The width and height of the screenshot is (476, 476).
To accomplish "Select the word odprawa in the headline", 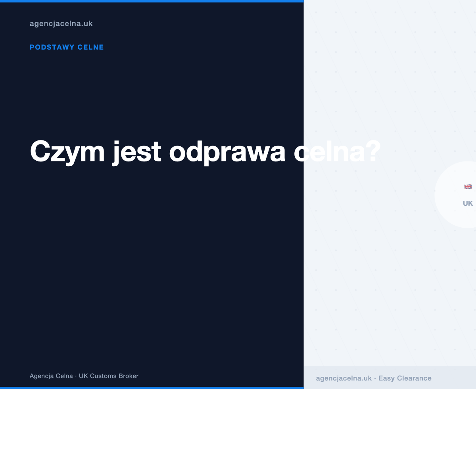I will click(x=227, y=152).
